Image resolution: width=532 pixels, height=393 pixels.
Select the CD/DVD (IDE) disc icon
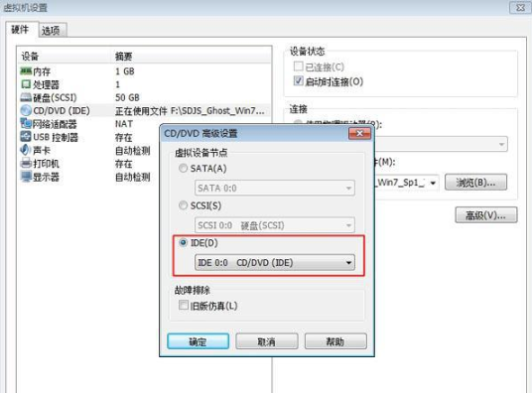[x=26, y=110]
